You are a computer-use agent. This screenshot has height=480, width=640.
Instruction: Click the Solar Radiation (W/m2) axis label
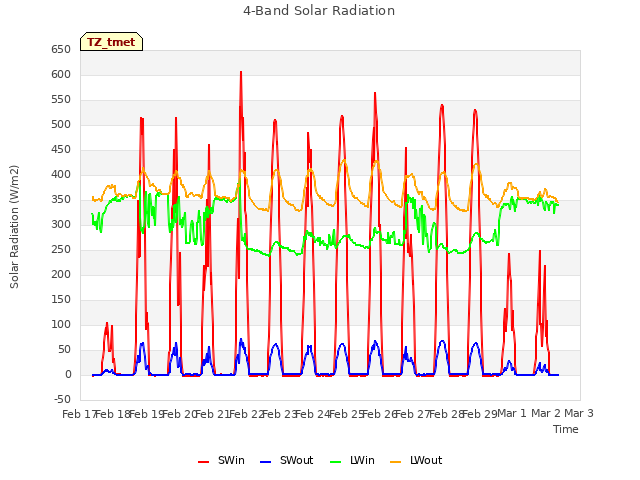tap(14, 227)
